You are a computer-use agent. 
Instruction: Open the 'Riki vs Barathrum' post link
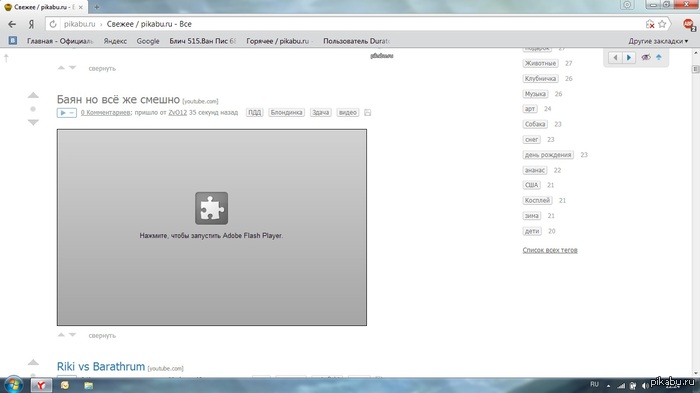[101, 366]
